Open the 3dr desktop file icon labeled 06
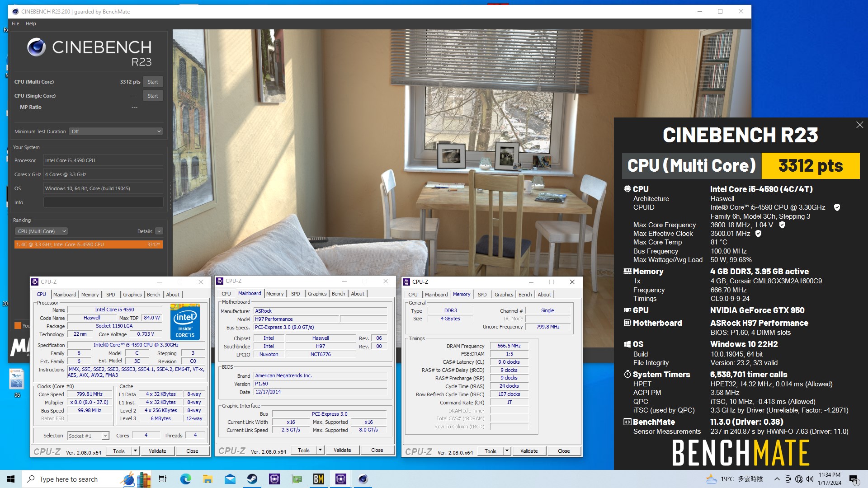Image resolution: width=868 pixels, height=488 pixels. coord(17,383)
